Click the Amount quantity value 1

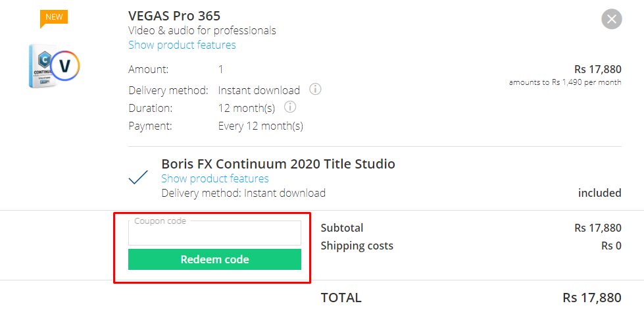click(x=221, y=69)
